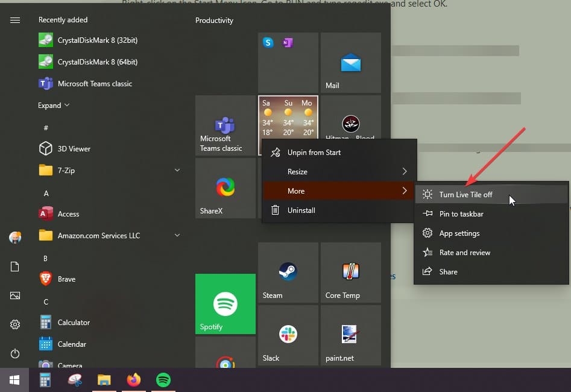This screenshot has height=392, width=571.
Task: Click the Productivity group heading
Action: point(214,21)
